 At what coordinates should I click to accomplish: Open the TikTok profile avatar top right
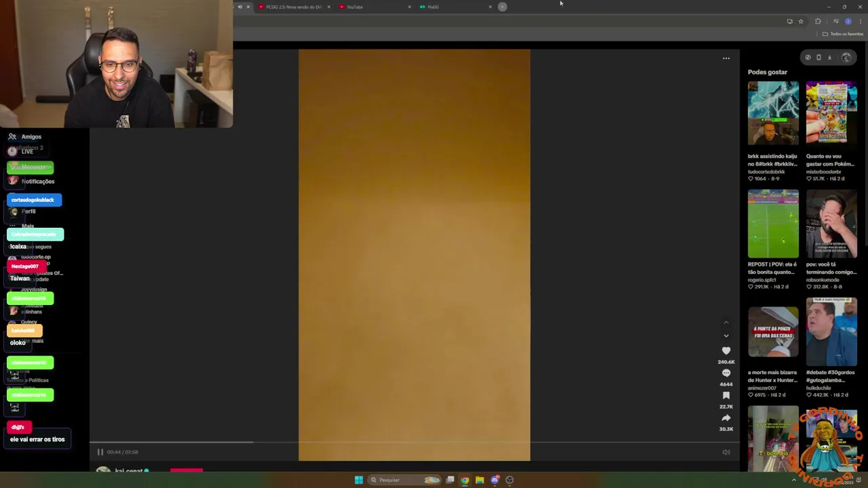point(846,58)
